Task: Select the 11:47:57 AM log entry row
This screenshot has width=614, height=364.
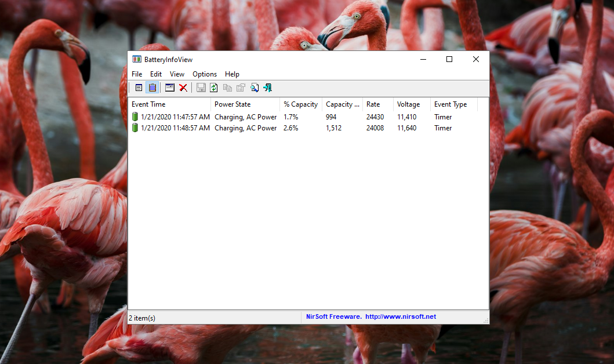Action: pyautogui.click(x=175, y=117)
